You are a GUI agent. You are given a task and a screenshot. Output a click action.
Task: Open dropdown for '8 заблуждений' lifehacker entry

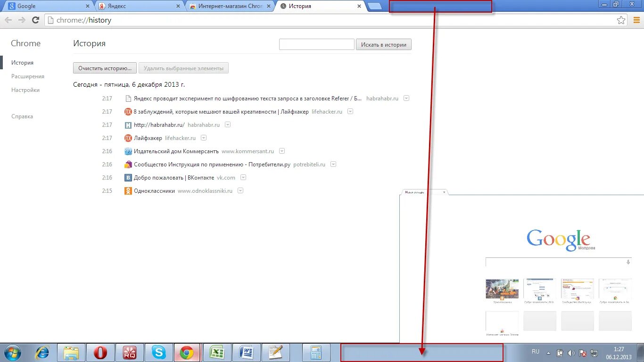[350, 112]
